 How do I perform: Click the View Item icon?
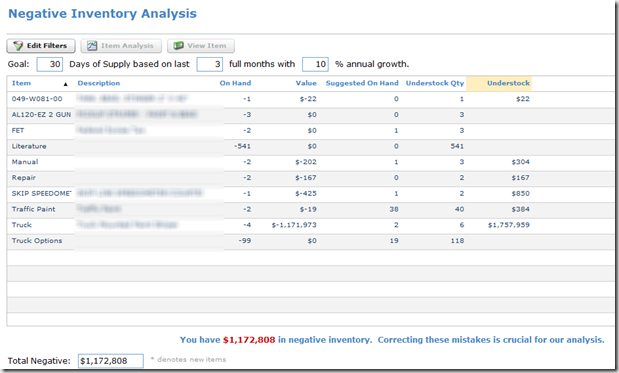pos(178,46)
